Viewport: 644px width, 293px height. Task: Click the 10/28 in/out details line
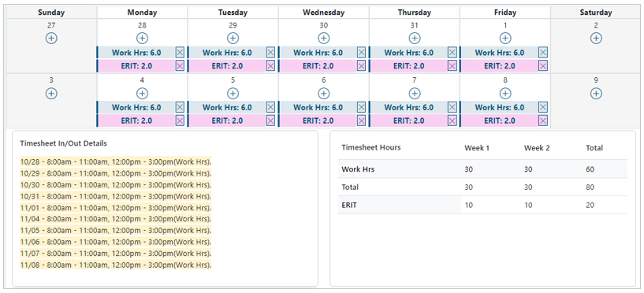point(116,161)
